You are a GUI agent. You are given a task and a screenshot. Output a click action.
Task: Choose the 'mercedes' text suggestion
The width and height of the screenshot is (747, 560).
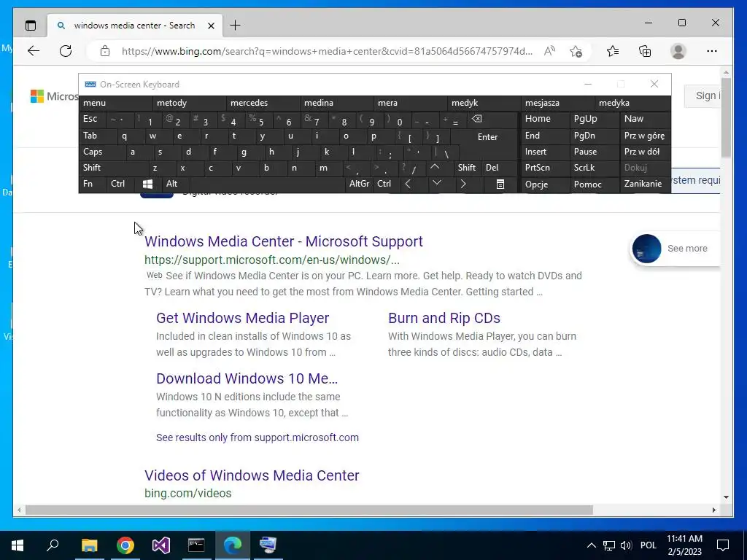[x=263, y=103]
